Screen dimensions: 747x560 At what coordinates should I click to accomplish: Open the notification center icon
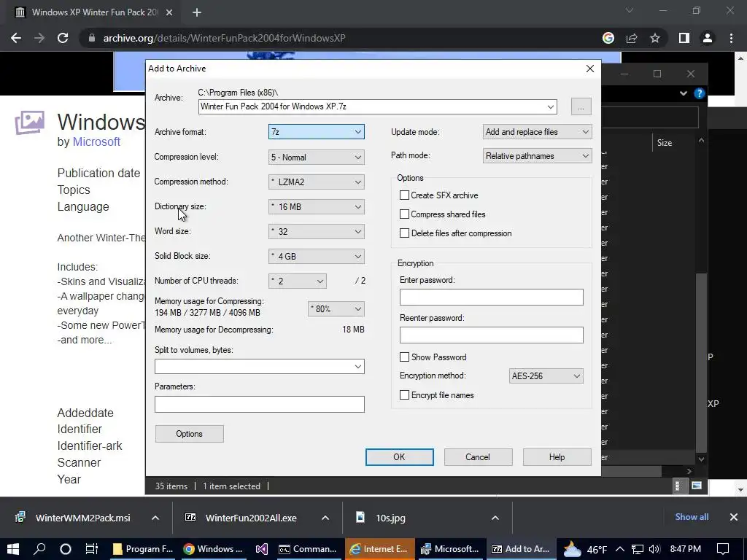point(723,549)
